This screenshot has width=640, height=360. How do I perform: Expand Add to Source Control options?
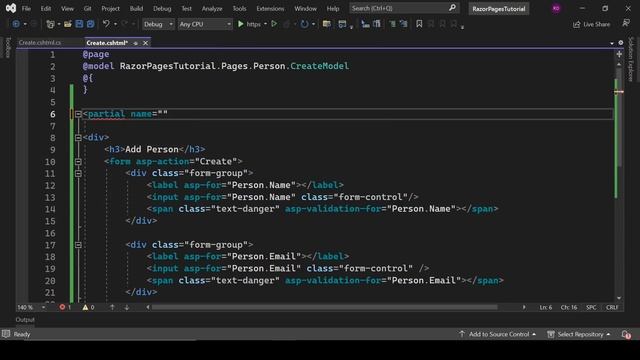[534, 334]
